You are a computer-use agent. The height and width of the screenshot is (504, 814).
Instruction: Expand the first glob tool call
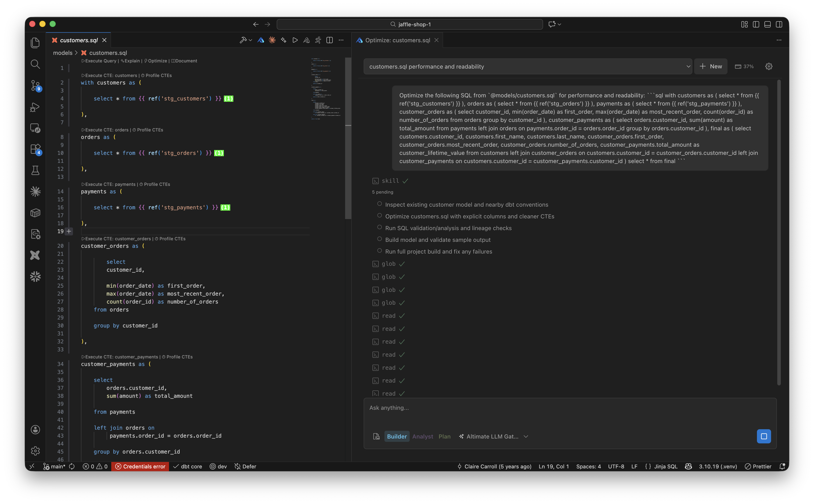(388, 264)
